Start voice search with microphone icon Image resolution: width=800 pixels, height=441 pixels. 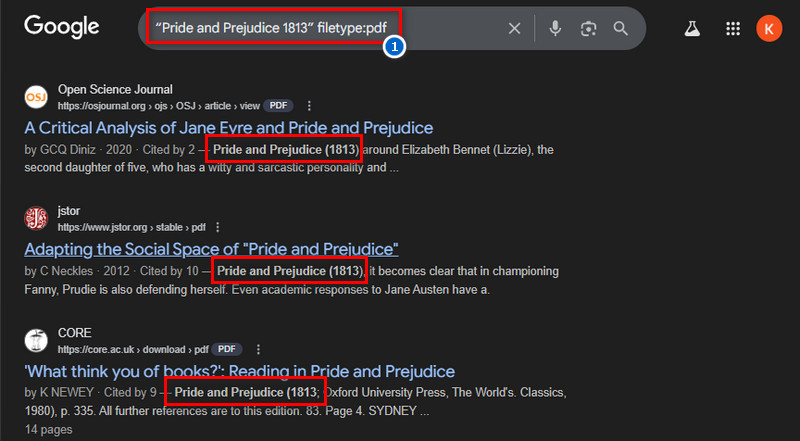click(555, 28)
